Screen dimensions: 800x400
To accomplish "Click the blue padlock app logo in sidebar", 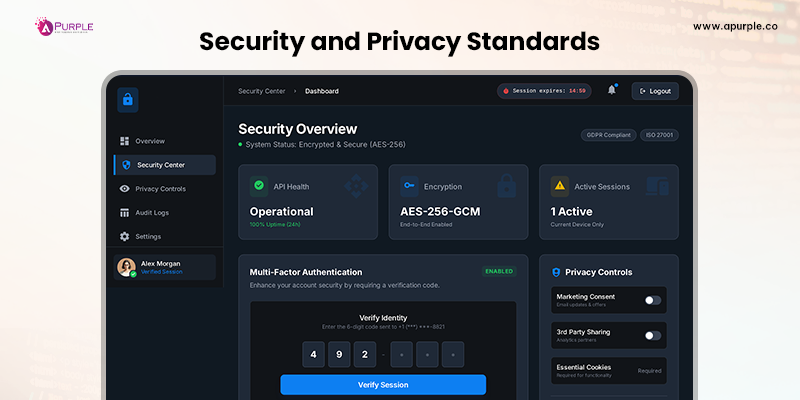I will click(128, 100).
